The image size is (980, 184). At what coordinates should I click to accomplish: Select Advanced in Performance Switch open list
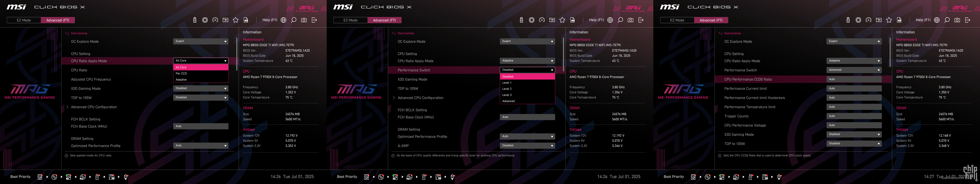527,101
